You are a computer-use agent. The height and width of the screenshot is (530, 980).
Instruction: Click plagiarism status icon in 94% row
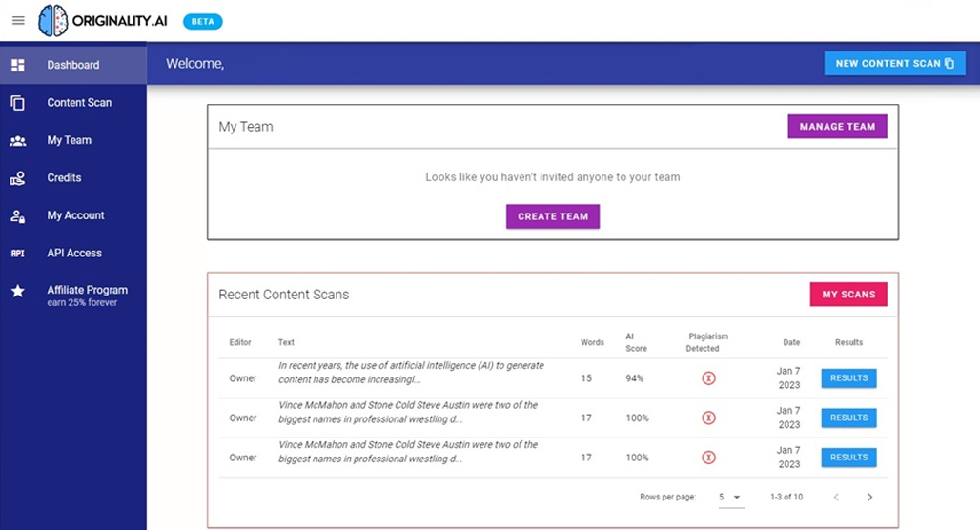[708, 378]
